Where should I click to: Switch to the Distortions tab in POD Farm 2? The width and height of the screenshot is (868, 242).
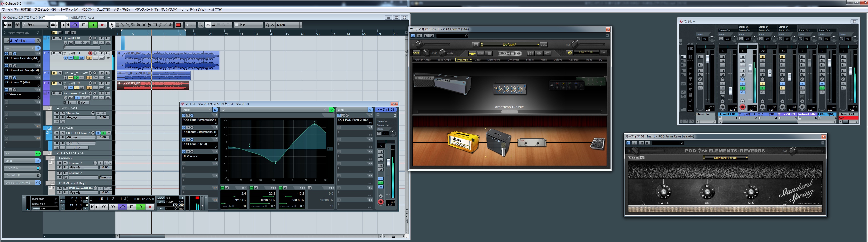[494, 60]
